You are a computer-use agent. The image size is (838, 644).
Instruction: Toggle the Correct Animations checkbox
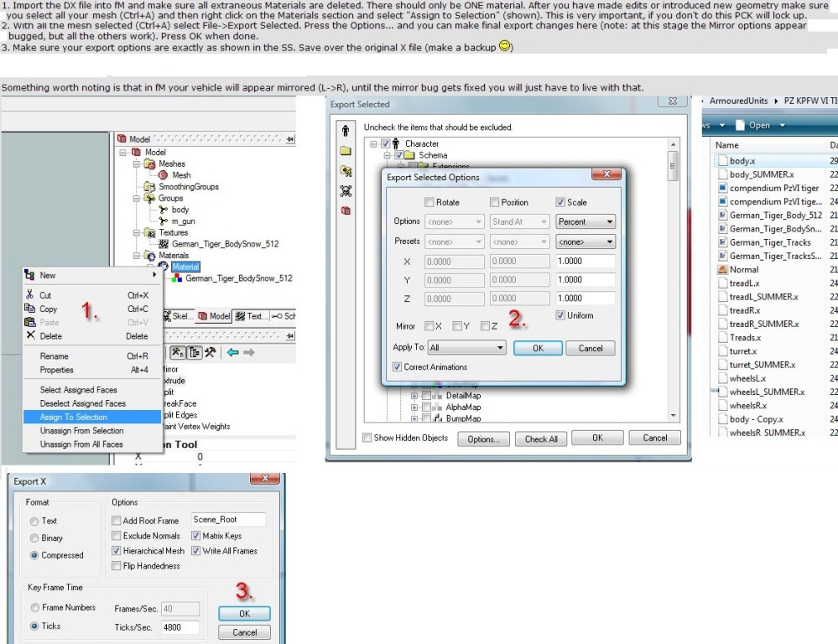coord(397,366)
